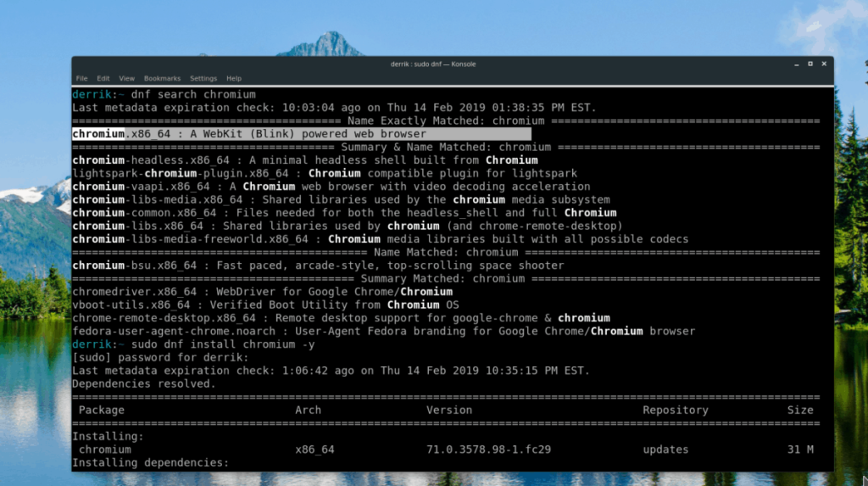Click the 'Summary Matched: chromium' header
Image resolution: width=868 pixels, height=486 pixels.
[442, 279]
